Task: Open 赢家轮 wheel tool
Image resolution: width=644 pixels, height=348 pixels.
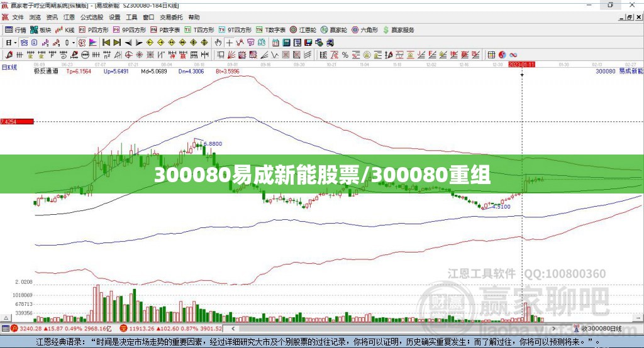Action: pyautogui.click(x=334, y=30)
